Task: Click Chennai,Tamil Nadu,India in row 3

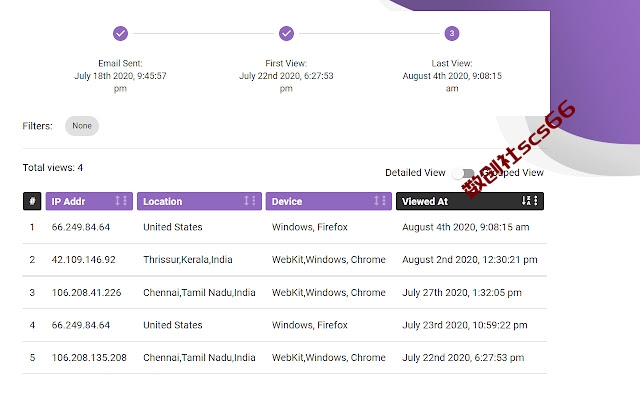Action: (x=199, y=293)
